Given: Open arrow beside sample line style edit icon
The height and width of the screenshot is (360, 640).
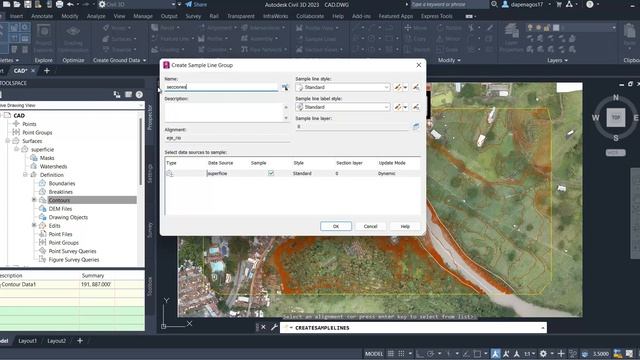Looking at the screenshot, I should pyautogui.click(x=405, y=87).
